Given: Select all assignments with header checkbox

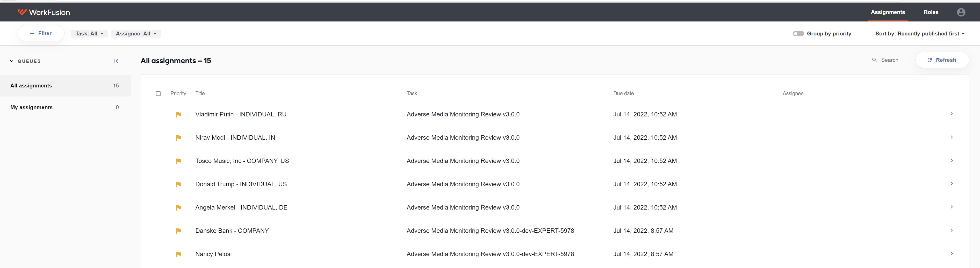Looking at the screenshot, I should tap(158, 93).
